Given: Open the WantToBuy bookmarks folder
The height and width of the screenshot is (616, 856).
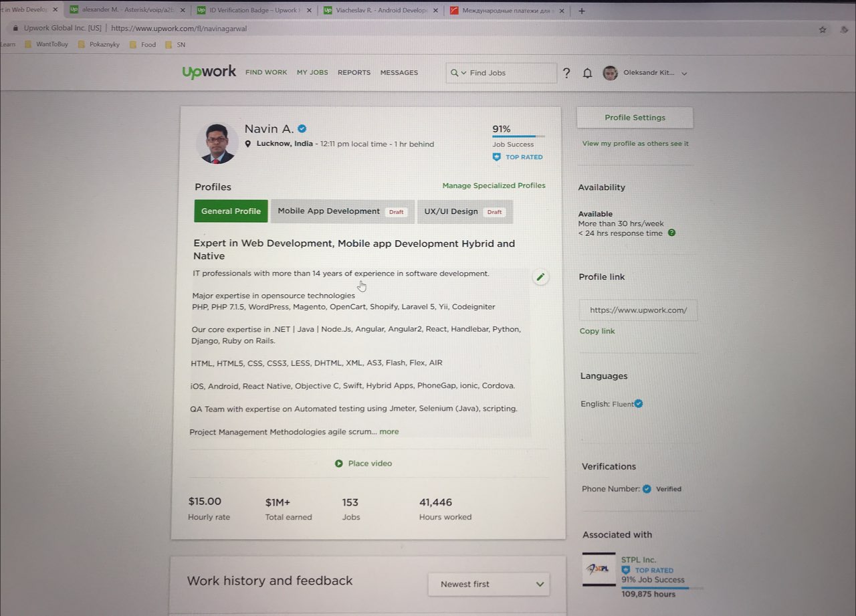Looking at the screenshot, I should tap(46, 45).
